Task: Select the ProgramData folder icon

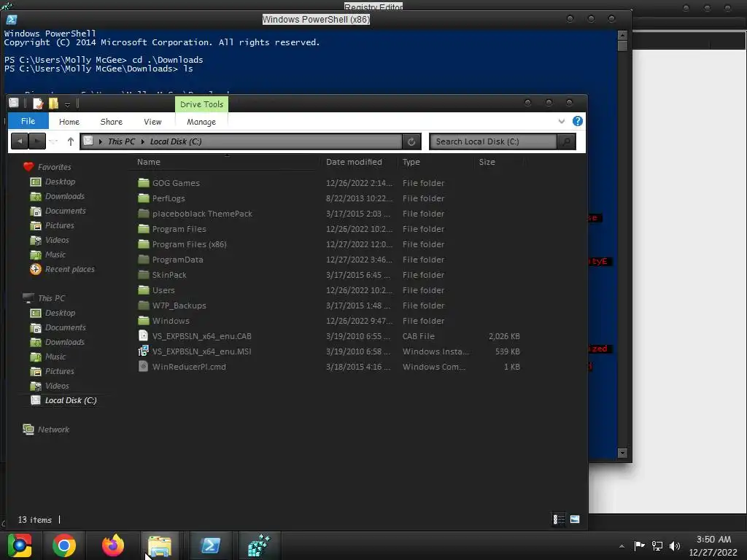Action: click(x=144, y=260)
